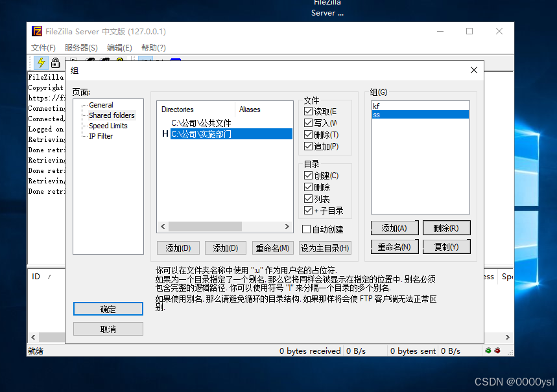
Task: Open the IP Filter page
Action: [x=101, y=136]
